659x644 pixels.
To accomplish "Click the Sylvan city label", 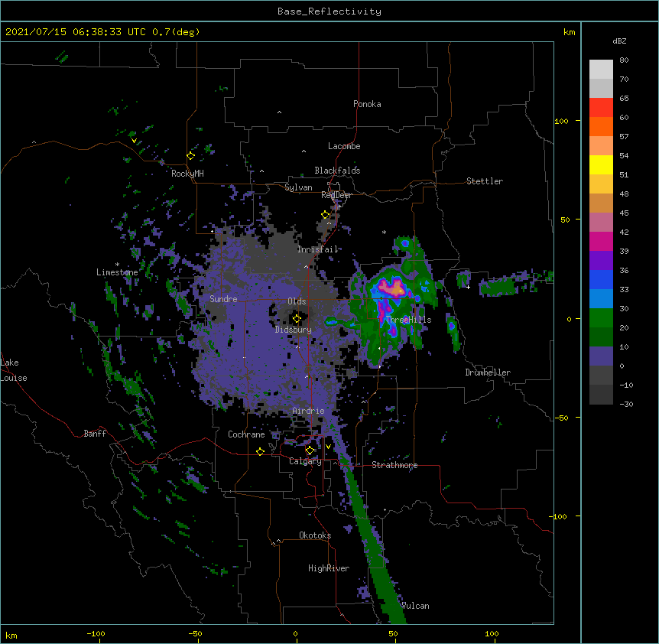I will click(298, 187).
